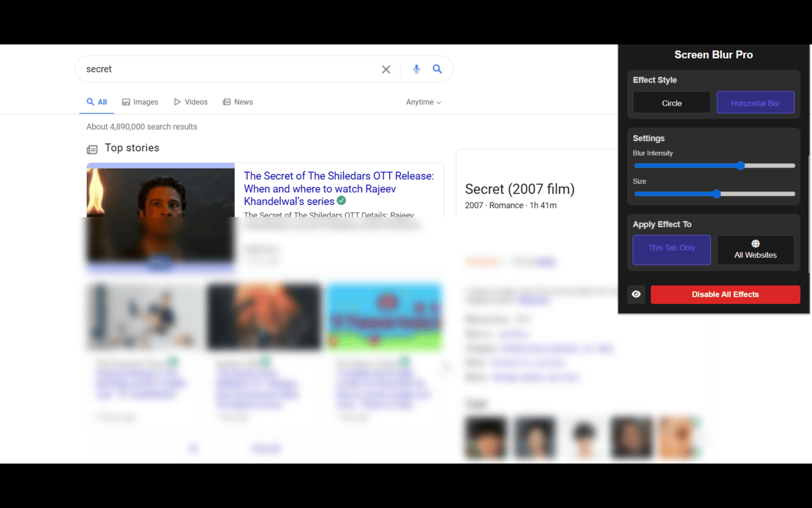Switch to the All results tab
Image resolution: width=812 pixels, height=508 pixels.
pos(97,102)
